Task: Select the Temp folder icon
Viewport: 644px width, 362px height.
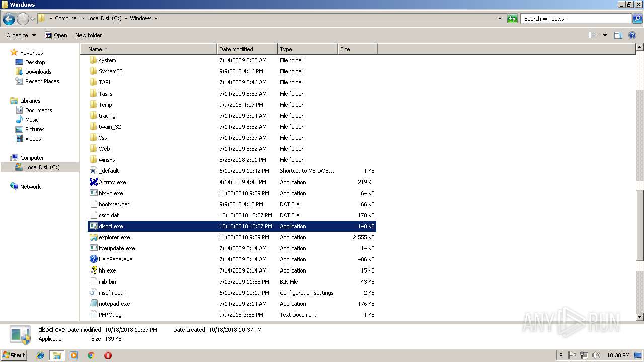Action: point(93,105)
